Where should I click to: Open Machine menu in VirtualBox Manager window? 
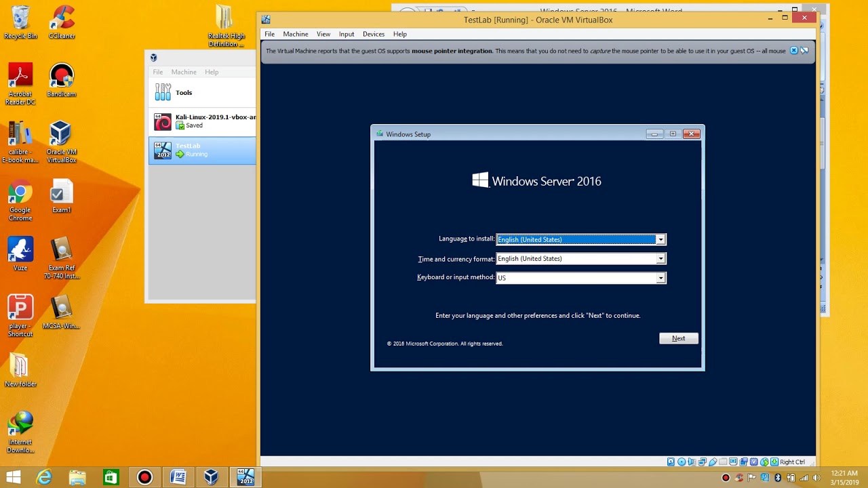(x=184, y=72)
